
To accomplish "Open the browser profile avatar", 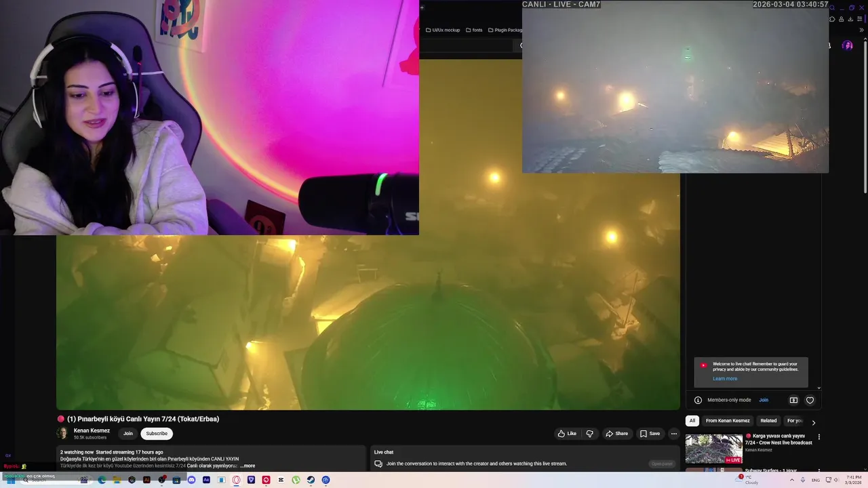I will point(847,45).
